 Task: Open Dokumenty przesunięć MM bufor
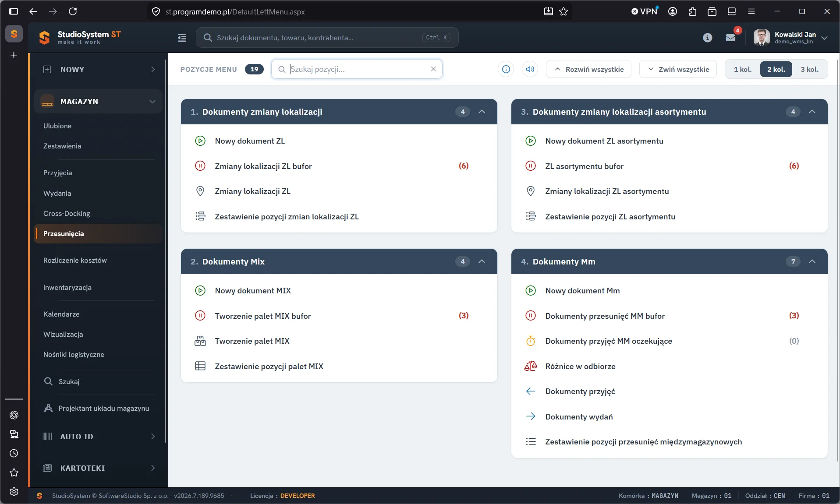pyautogui.click(x=605, y=316)
